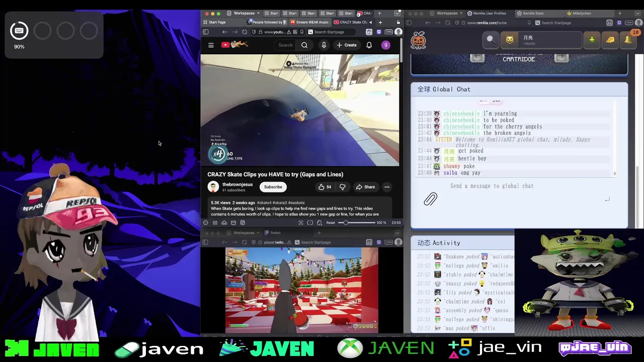Dislike the skate clips video
This screenshot has height=362, width=644.
point(343,187)
